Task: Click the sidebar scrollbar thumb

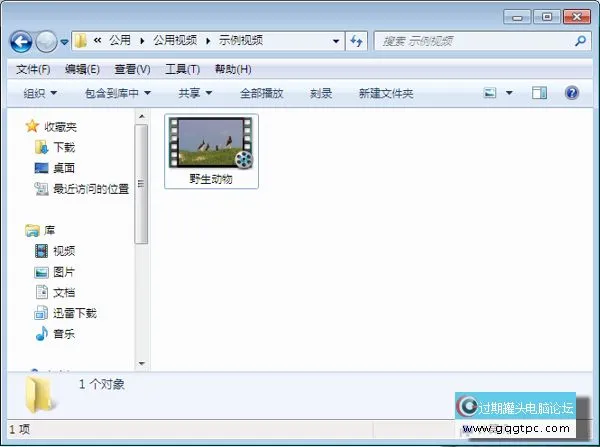Action: 142,184
